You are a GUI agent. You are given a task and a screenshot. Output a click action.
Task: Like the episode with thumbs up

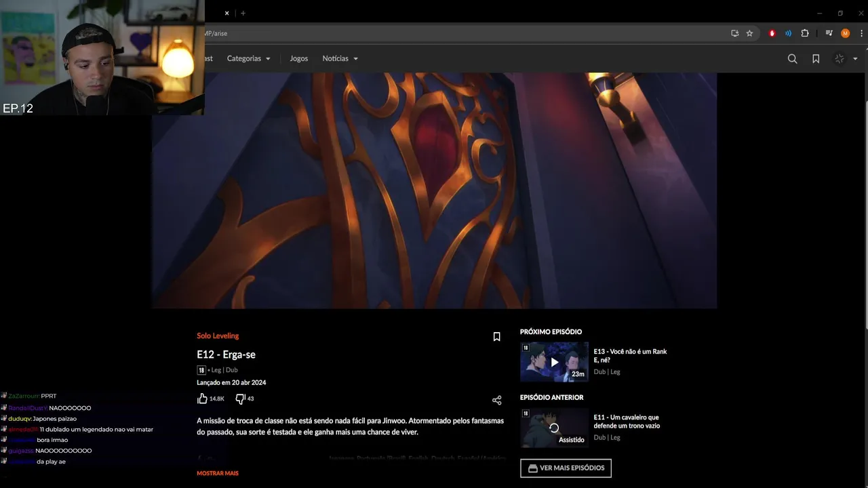coord(203,399)
